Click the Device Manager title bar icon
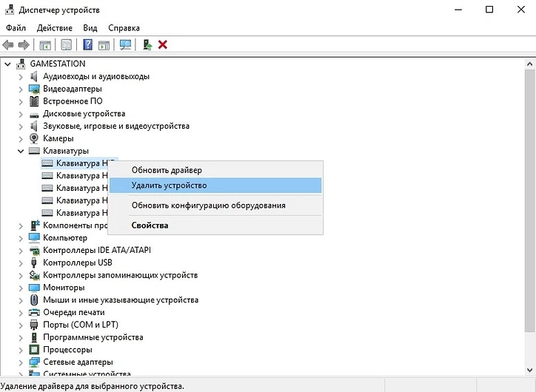 pyautogui.click(x=10, y=10)
